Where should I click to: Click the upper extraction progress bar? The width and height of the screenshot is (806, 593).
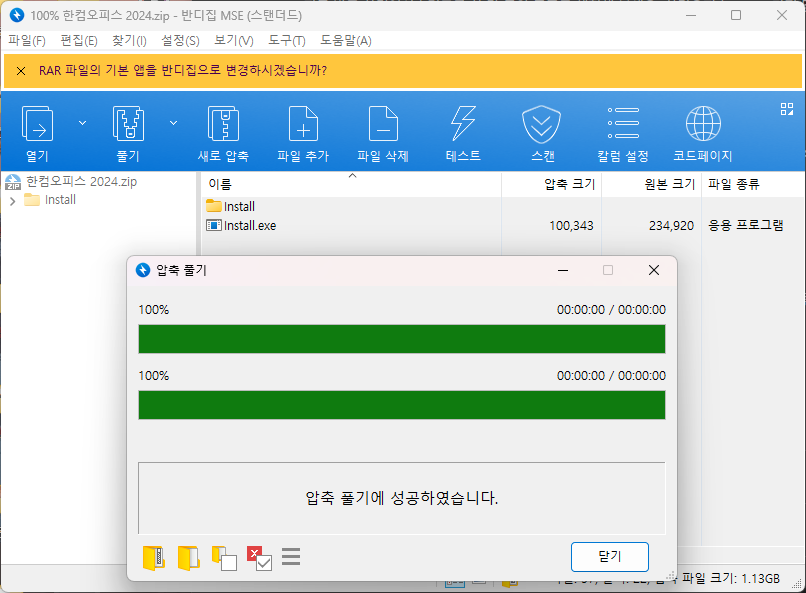[x=401, y=339]
